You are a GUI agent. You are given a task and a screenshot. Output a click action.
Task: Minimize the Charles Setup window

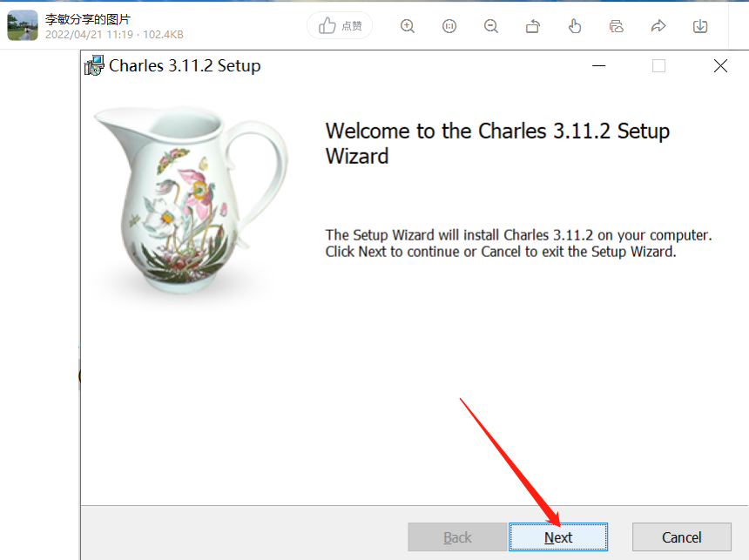tap(598, 65)
